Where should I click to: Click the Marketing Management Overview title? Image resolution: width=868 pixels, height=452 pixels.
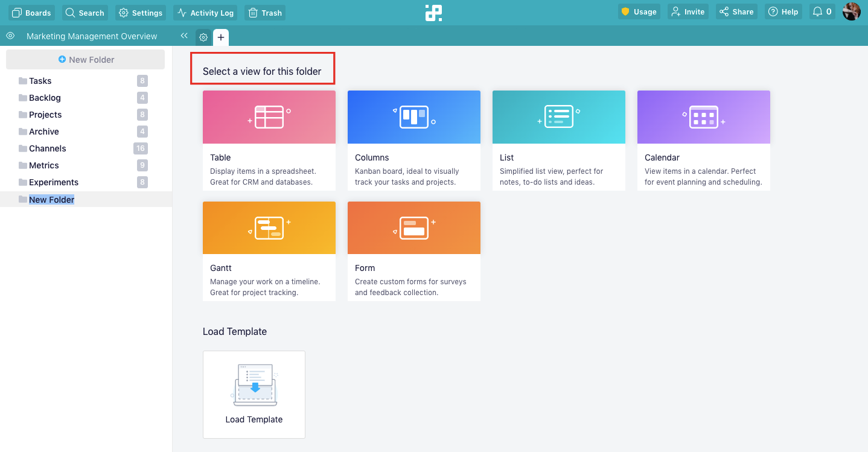(x=92, y=36)
